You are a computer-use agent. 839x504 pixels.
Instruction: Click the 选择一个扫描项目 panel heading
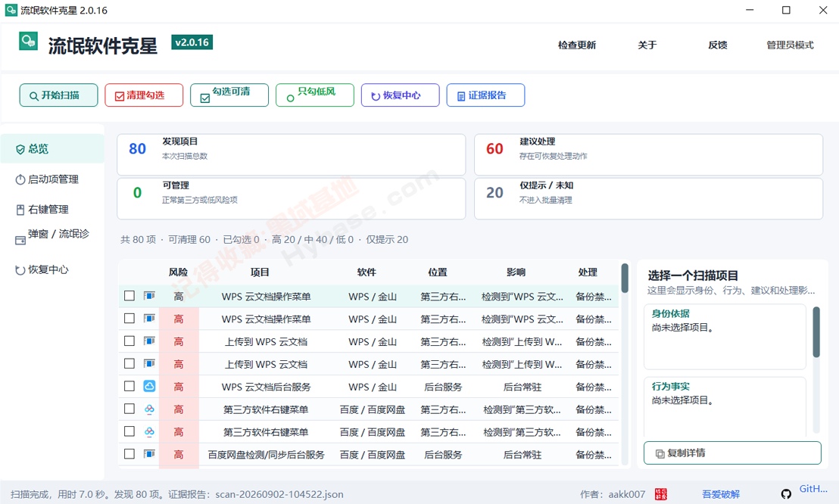click(693, 275)
